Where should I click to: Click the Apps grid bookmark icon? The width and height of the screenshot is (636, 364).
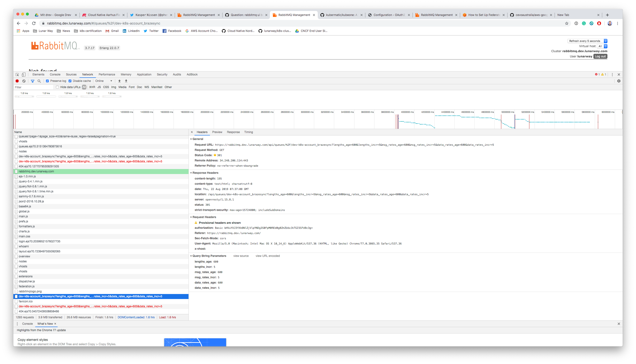pyautogui.click(x=19, y=31)
